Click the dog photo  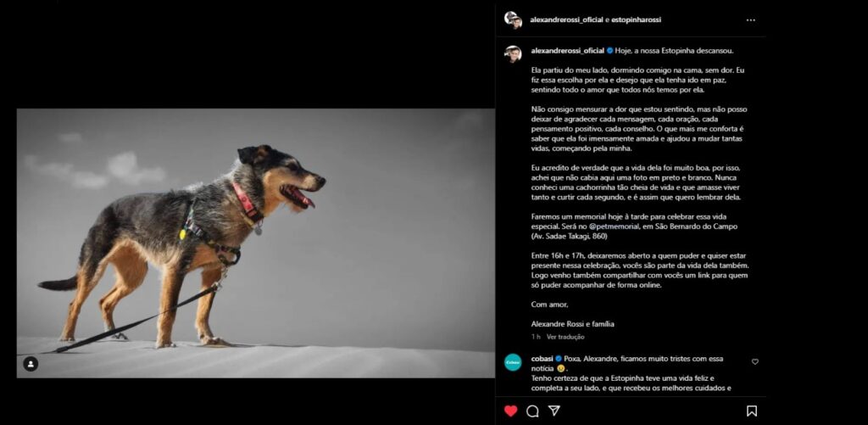(x=255, y=243)
